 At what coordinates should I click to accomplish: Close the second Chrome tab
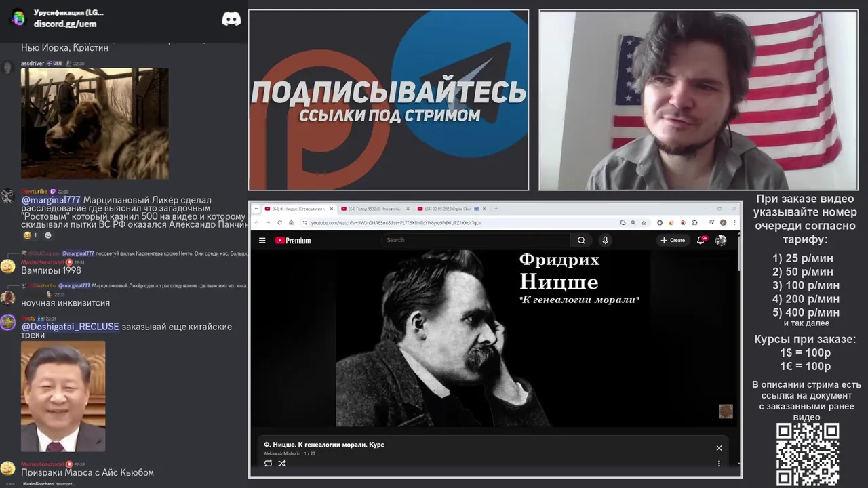click(408, 209)
